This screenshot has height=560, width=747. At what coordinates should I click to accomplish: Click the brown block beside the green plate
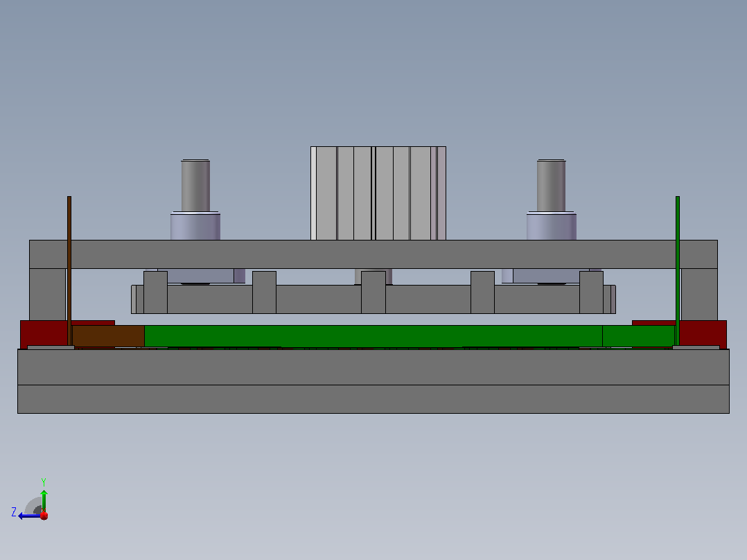click(x=108, y=336)
